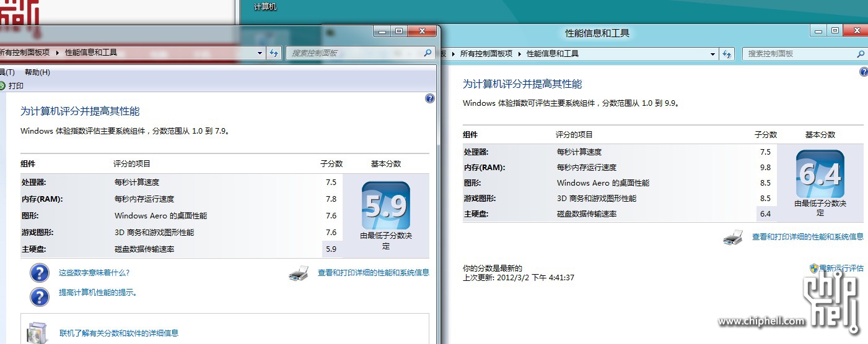Click the help icon in the left window
This screenshot has height=344, width=868.
tap(430, 99)
